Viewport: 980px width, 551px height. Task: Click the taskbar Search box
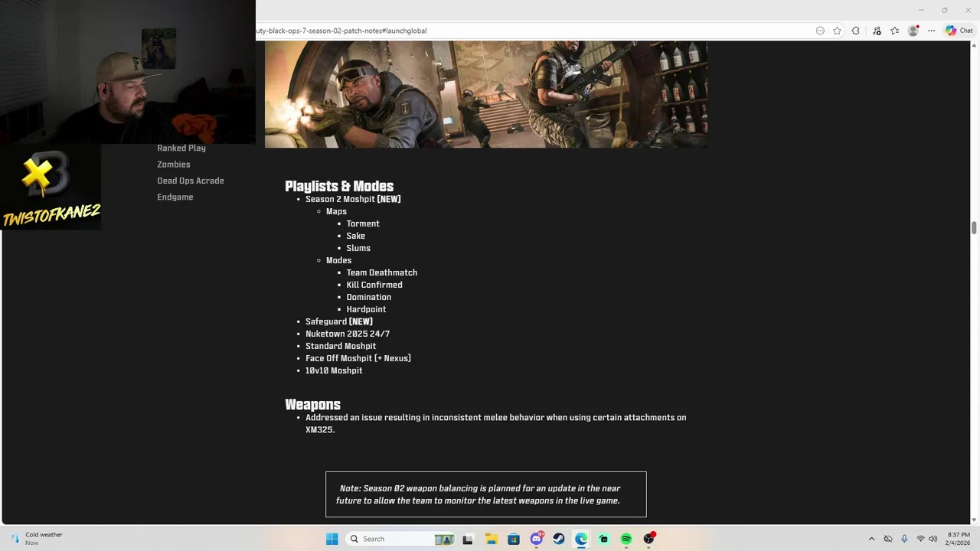tap(401, 539)
